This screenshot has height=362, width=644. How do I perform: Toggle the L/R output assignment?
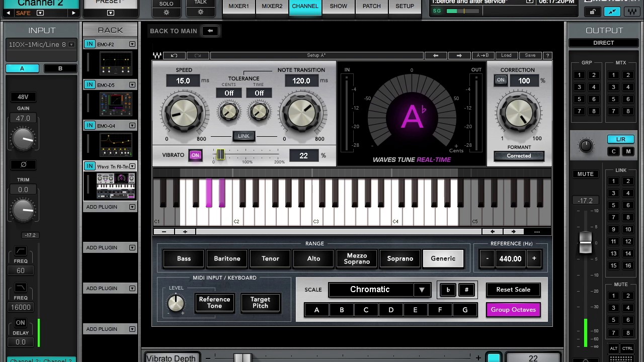pos(620,139)
